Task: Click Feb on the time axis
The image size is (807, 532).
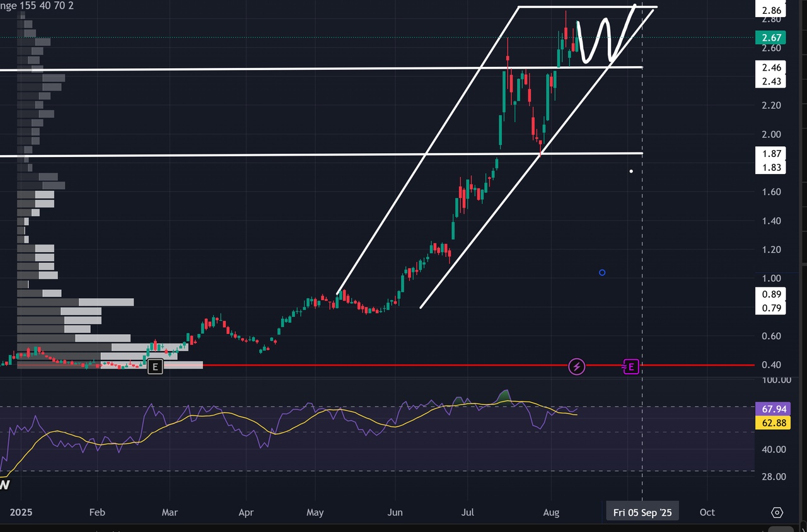Action: (97, 512)
